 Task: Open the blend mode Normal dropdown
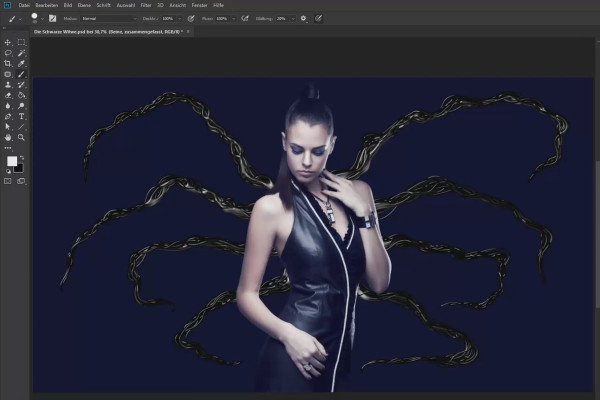(x=109, y=18)
